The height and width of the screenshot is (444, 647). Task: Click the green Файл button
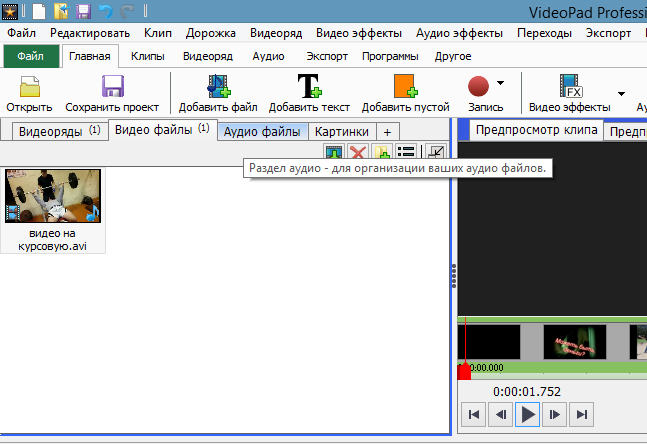pos(31,56)
